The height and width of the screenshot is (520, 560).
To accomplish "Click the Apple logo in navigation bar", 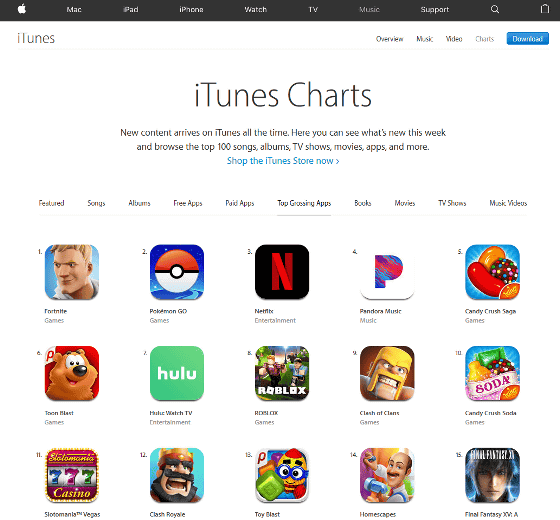I will click(x=22, y=9).
